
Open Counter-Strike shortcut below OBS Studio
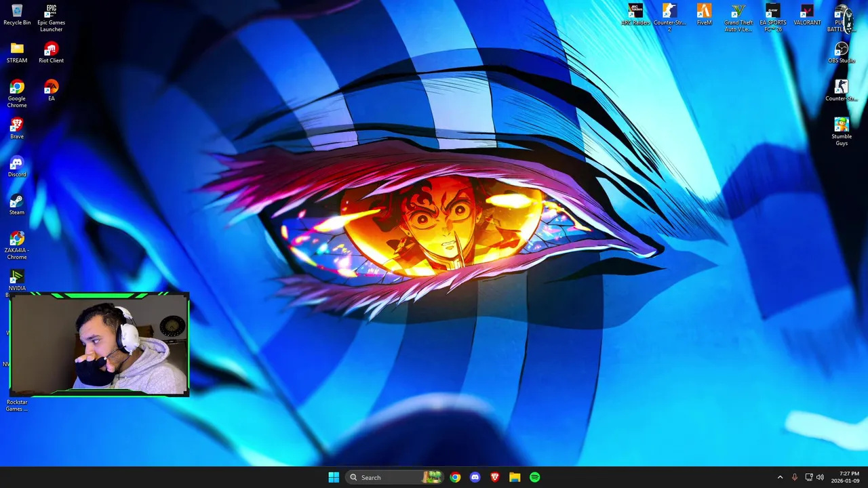click(x=841, y=91)
